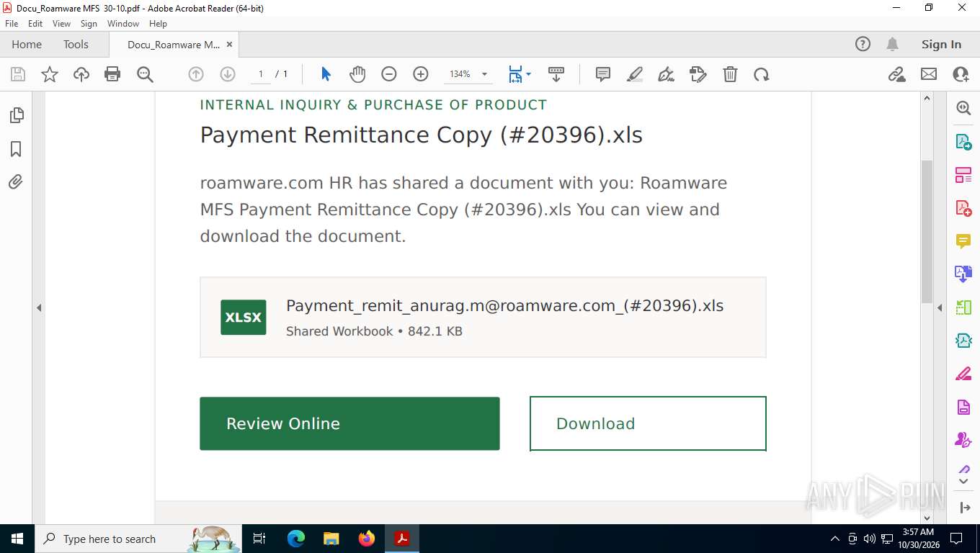
Task: Add the file to starred documents
Action: [50, 74]
